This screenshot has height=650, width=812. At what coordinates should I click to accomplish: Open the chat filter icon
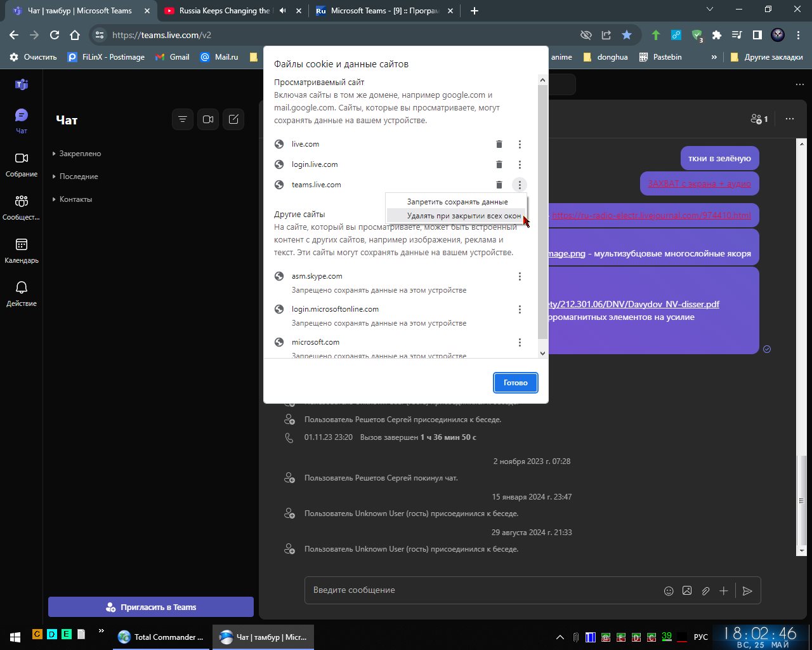pyautogui.click(x=183, y=119)
